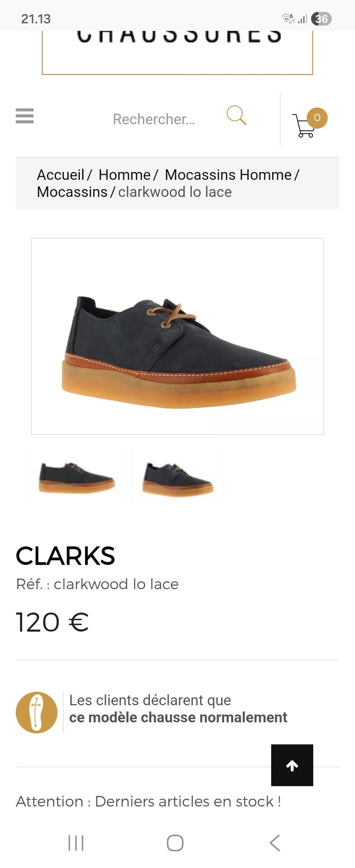
Task: Open the Homme breadcrumb link
Action: tap(125, 175)
